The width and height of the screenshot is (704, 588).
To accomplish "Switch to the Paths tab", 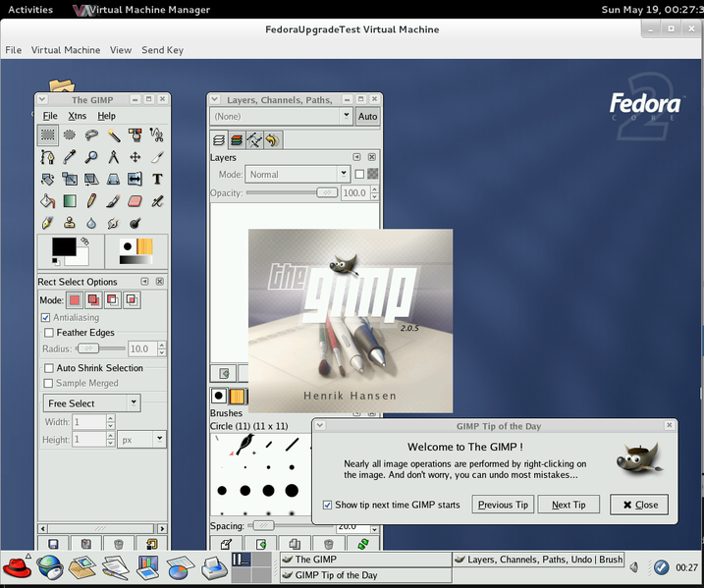I will click(x=254, y=140).
